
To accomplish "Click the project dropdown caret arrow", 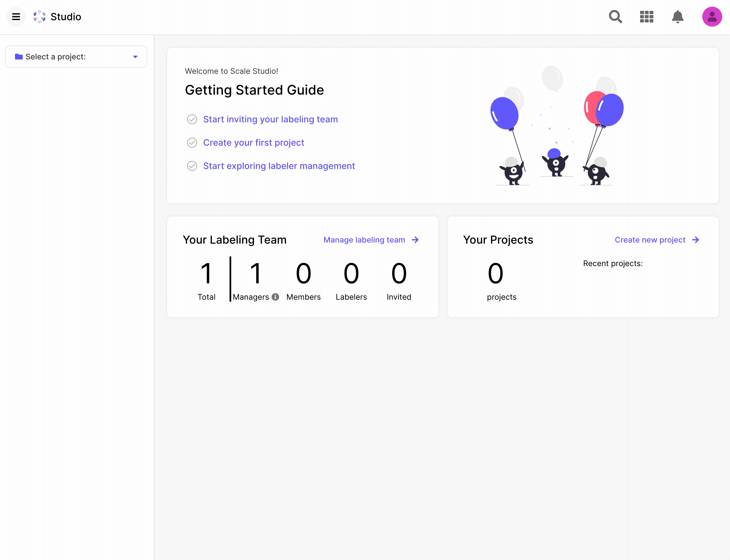I will click(135, 57).
